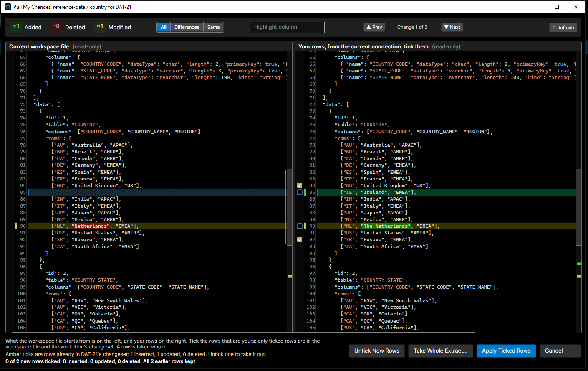Cancel the Pull My Changes dialog

tap(560, 351)
